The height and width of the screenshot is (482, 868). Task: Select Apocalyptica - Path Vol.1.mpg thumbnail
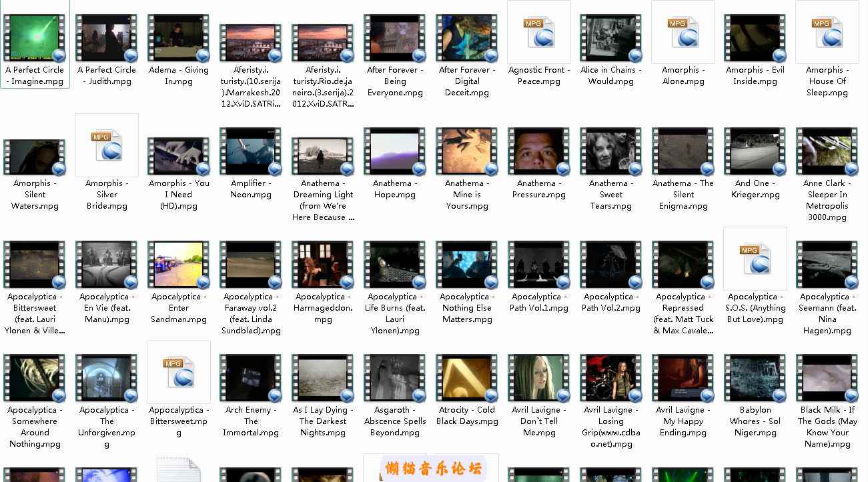[539, 265]
